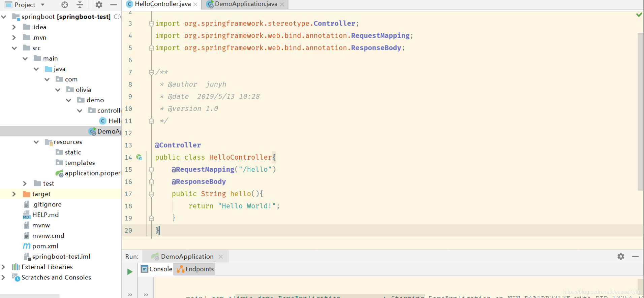Collapse the com package

pos(47,79)
